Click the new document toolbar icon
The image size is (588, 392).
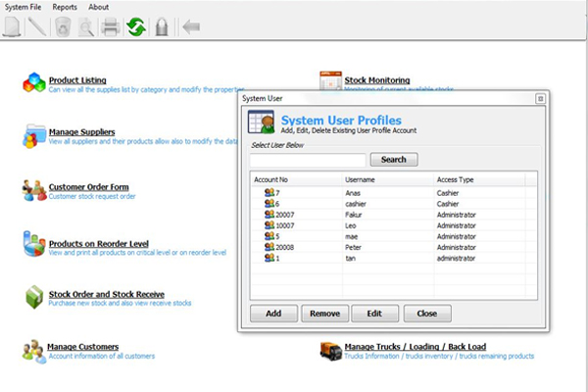(x=12, y=26)
